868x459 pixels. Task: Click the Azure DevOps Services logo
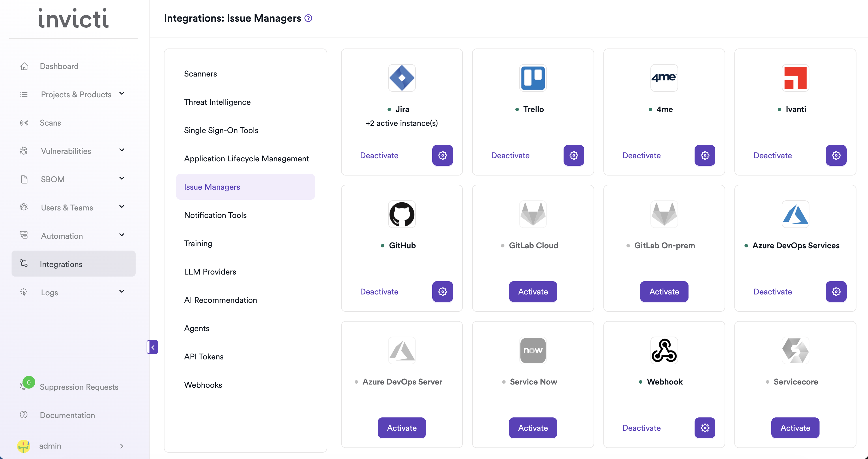coord(795,214)
